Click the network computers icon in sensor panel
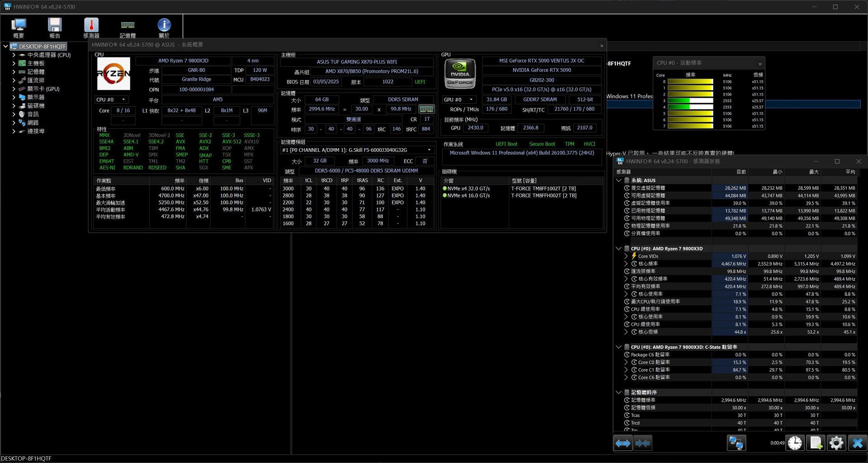 [736, 443]
